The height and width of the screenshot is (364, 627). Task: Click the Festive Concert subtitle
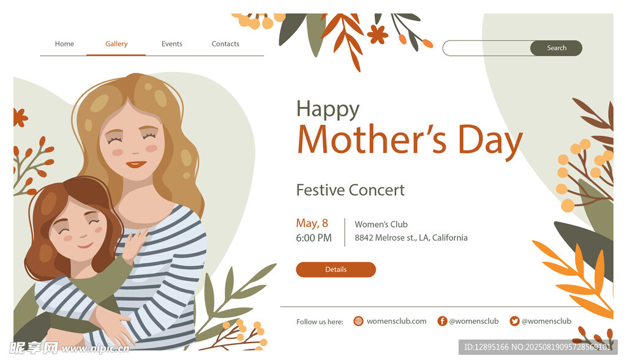tap(350, 190)
